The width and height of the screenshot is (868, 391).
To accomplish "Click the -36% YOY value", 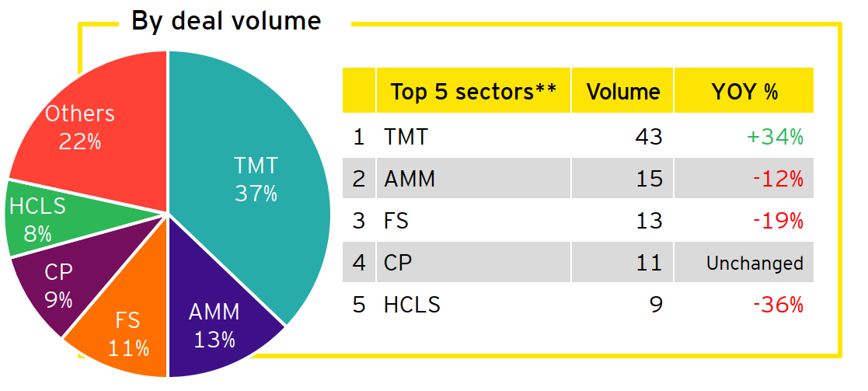I will (778, 305).
